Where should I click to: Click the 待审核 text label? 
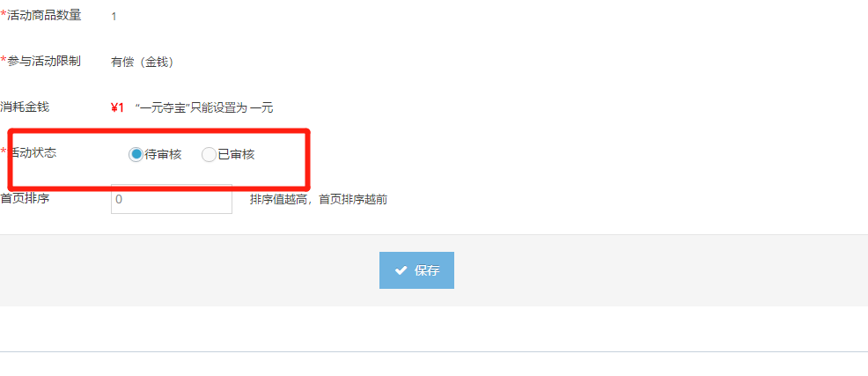[163, 154]
